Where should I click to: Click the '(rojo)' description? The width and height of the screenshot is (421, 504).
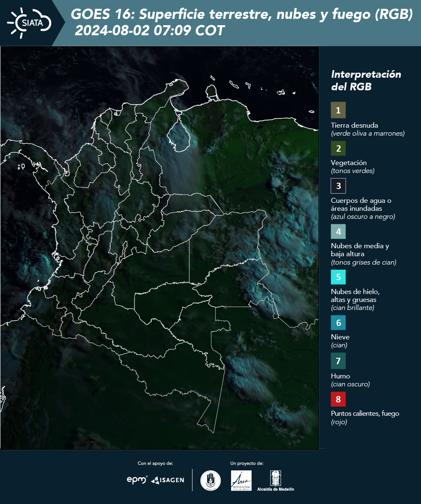pos(339,422)
